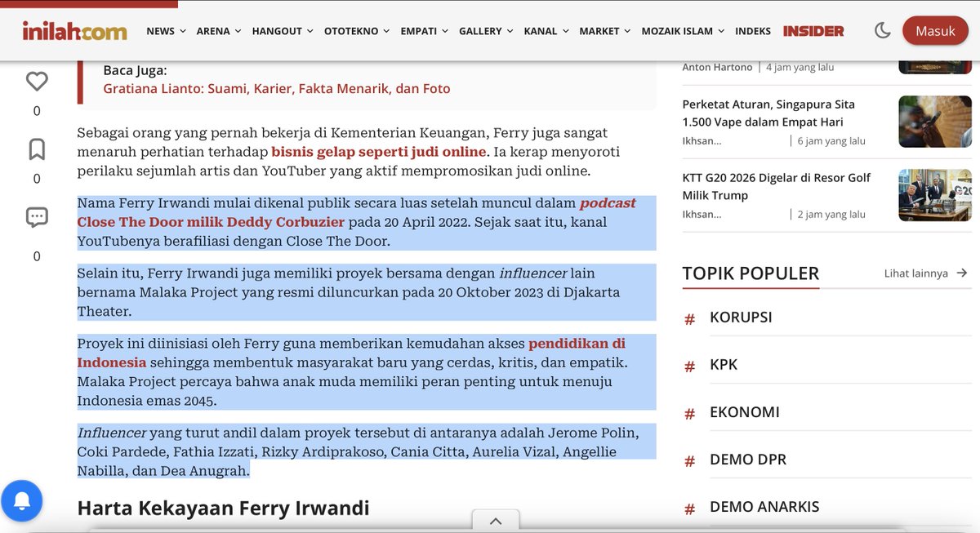Click the TOPIK POPULER heading
The height and width of the screenshot is (533, 980).
coord(751,273)
